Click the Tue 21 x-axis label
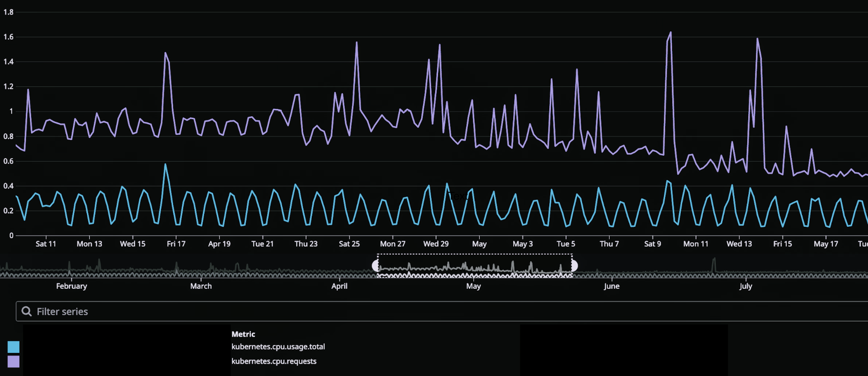 [x=263, y=244]
